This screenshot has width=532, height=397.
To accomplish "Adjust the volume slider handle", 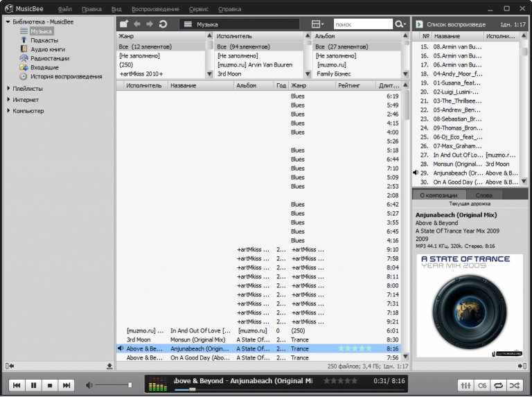I will (130, 385).
